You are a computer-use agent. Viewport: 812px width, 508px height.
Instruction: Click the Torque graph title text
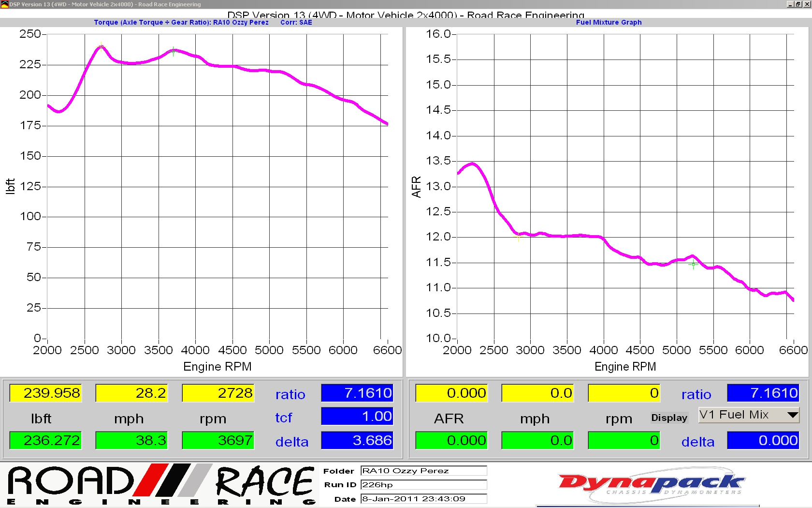[x=181, y=22]
